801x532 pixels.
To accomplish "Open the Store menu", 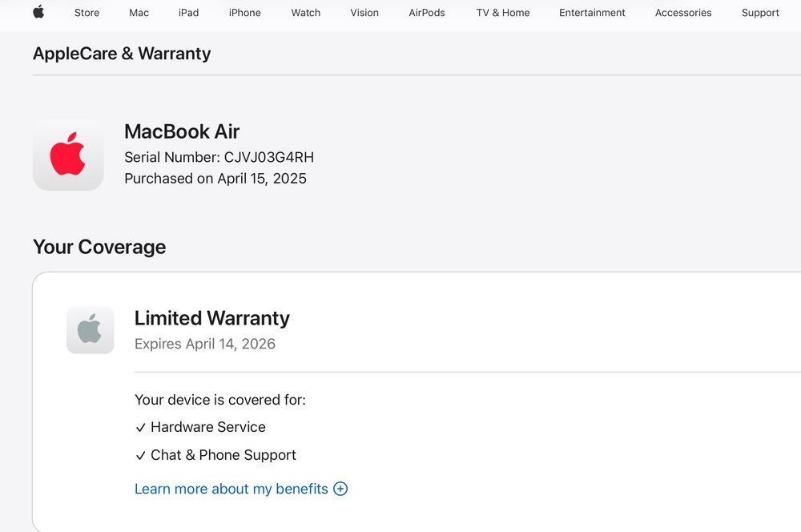I will [x=87, y=13].
